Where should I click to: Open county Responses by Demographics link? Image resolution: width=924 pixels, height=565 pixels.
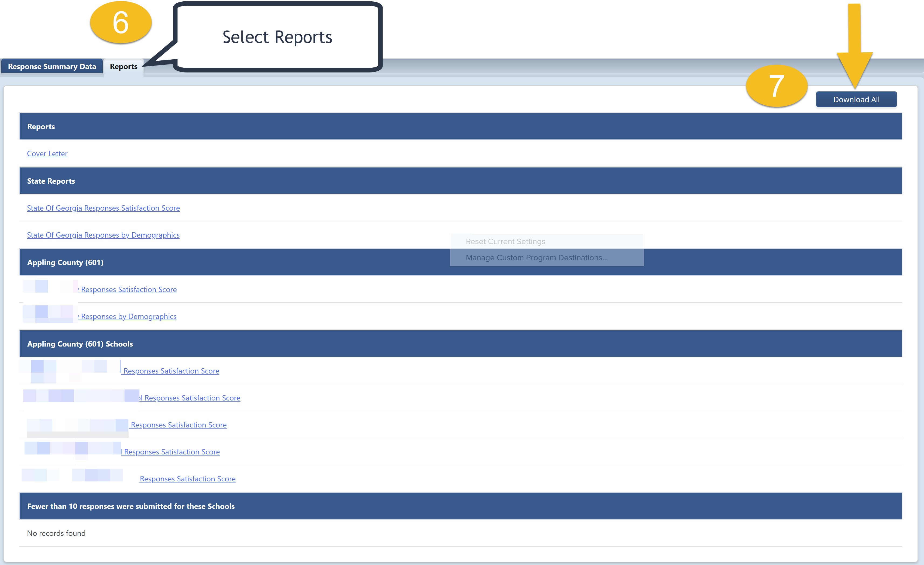point(129,316)
